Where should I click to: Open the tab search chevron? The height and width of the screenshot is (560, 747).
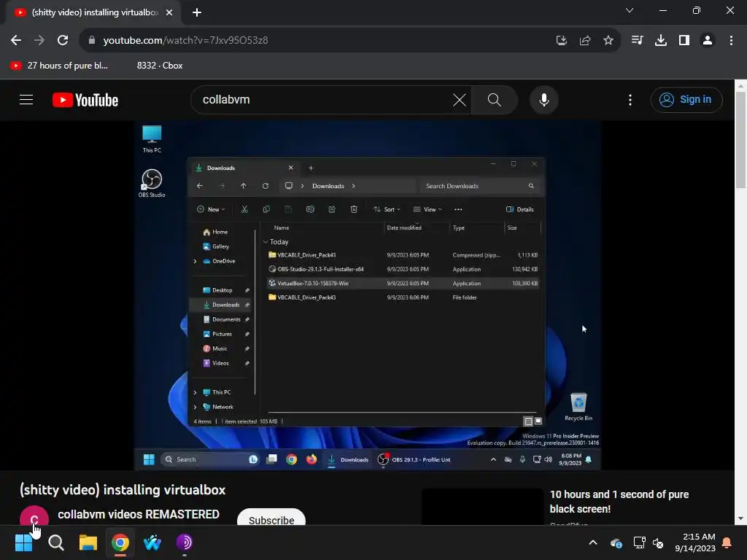(x=630, y=10)
